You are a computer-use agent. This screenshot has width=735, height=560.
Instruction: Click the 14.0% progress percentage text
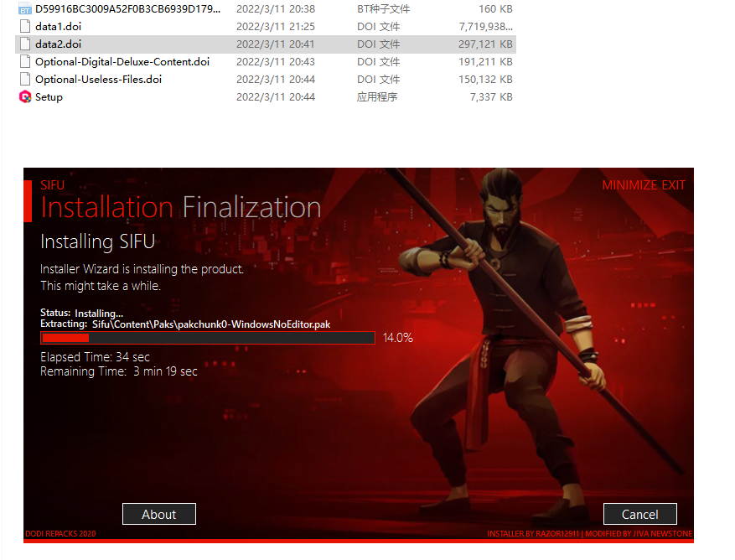click(397, 338)
